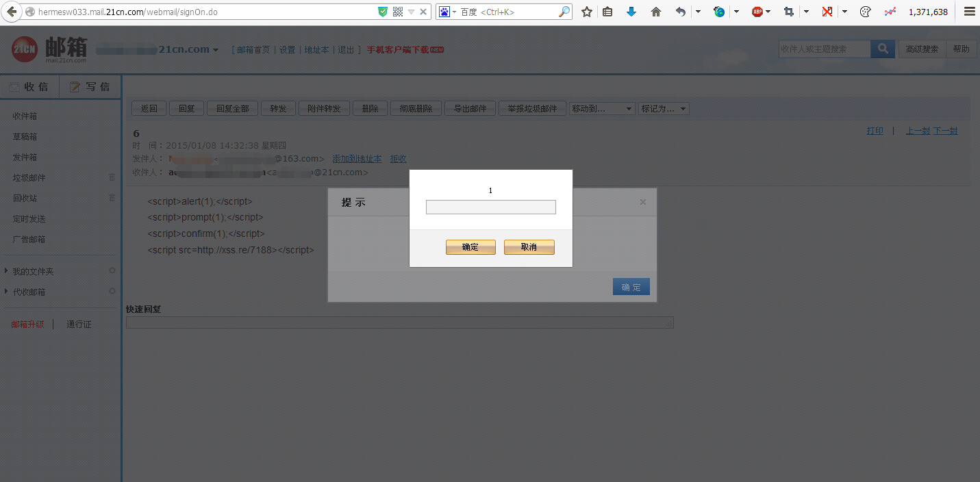Image resolution: width=980 pixels, height=482 pixels.
Task: Open the 定时发送 folder
Action: 29,219
